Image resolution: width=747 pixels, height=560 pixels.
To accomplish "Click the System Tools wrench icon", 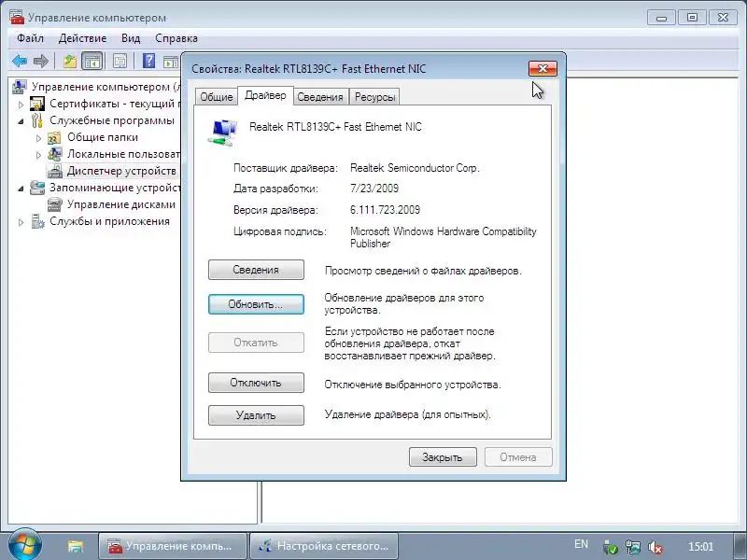I will 37,120.
